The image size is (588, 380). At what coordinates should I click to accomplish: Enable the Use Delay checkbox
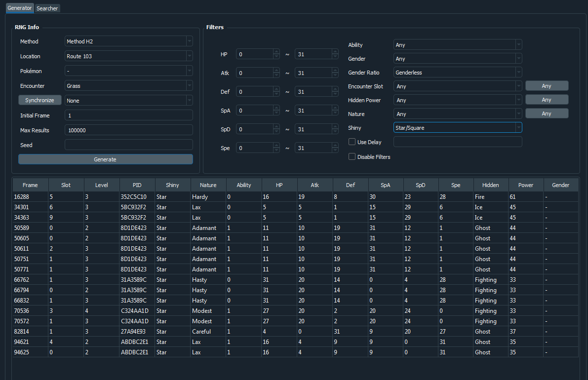click(x=352, y=142)
